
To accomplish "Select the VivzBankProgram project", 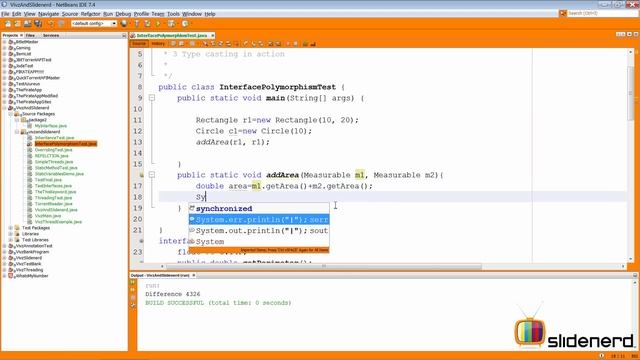I will [x=32, y=252].
